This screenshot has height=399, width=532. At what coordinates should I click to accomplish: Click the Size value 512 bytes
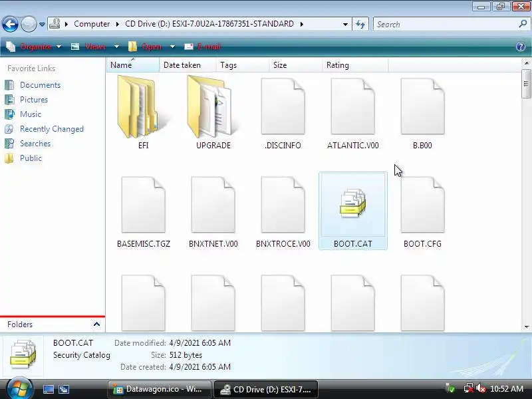(x=186, y=355)
